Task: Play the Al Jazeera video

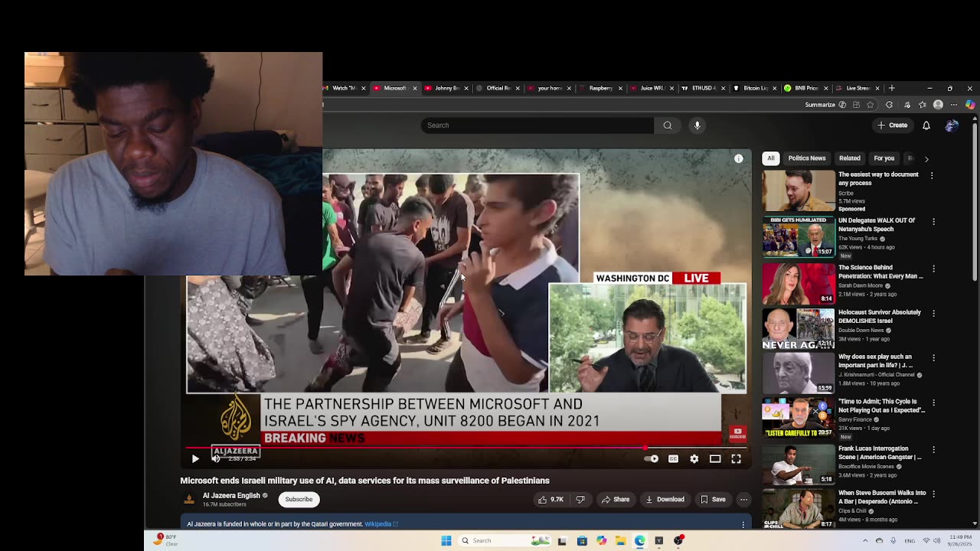Action: tap(195, 458)
